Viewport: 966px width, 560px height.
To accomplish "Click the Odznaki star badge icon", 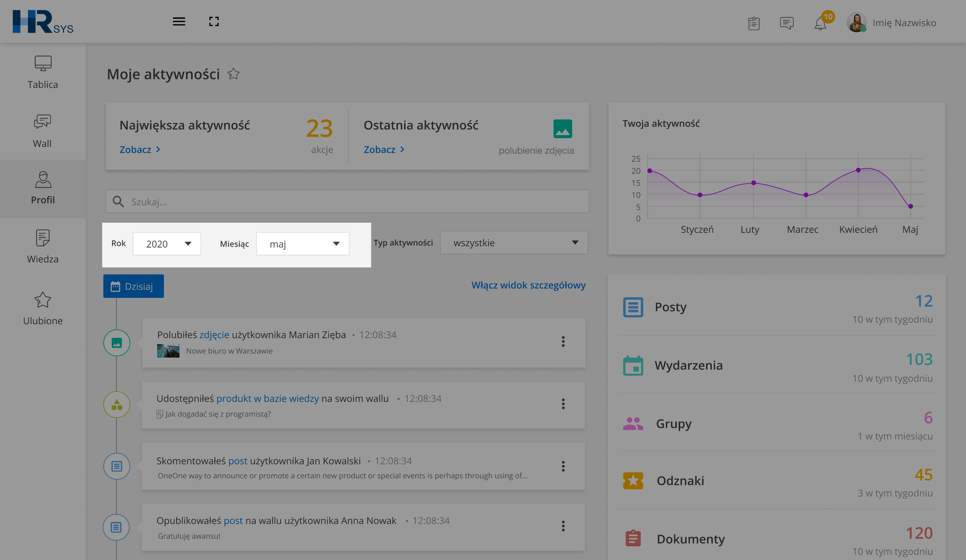I will click(x=633, y=481).
